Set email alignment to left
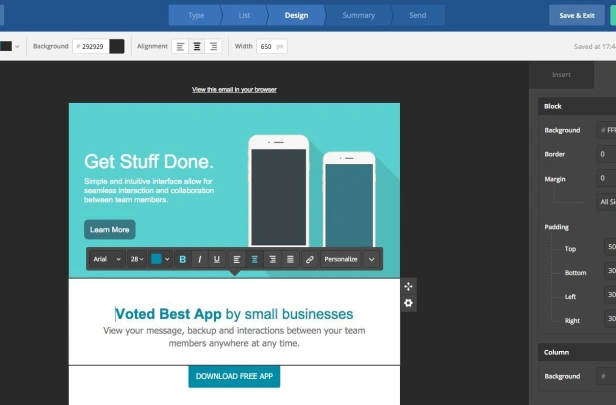 click(180, 46)
